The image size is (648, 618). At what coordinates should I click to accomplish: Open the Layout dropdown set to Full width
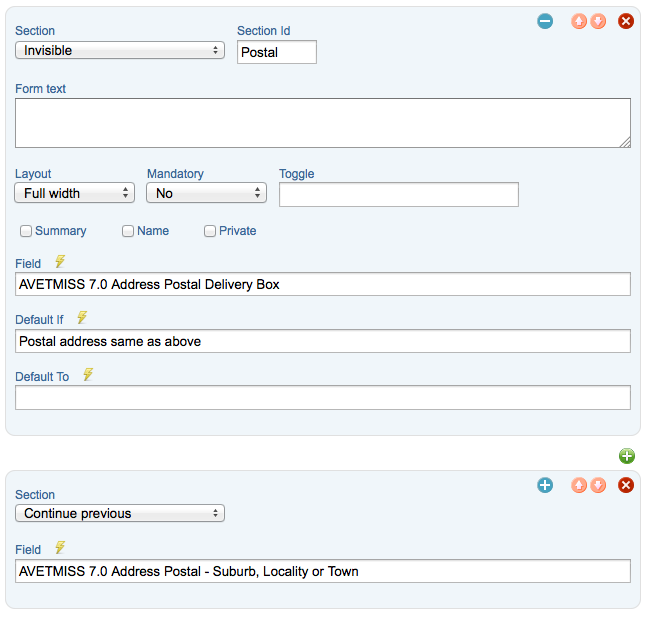(75, 193)
